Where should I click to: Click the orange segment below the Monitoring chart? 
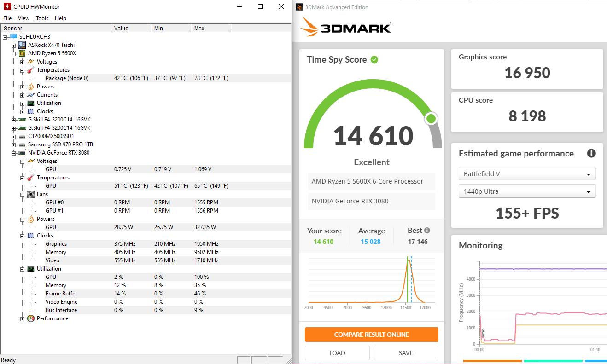492,361
